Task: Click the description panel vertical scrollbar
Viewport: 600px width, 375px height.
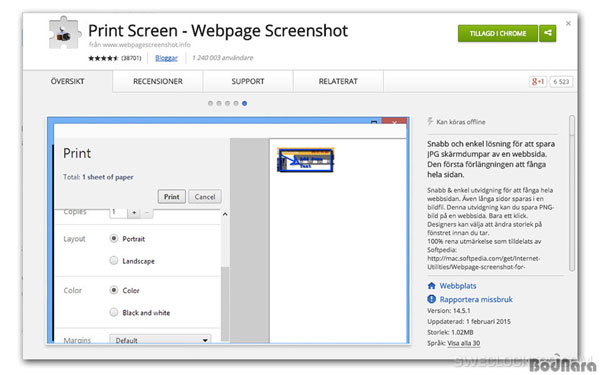Action: [572, 193]
